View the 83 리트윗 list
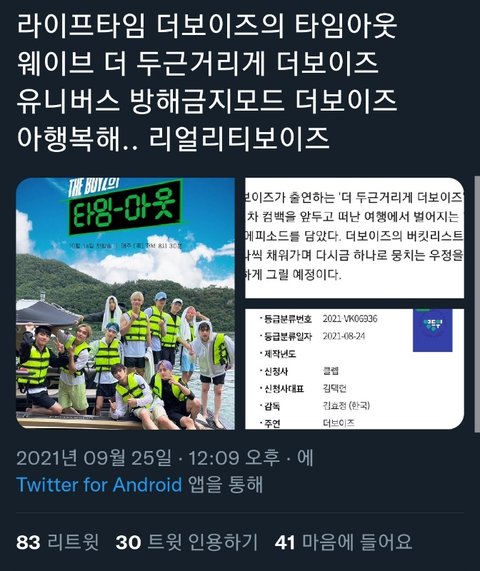The width and height of the screenshot is (480, 571). (58, 542)
